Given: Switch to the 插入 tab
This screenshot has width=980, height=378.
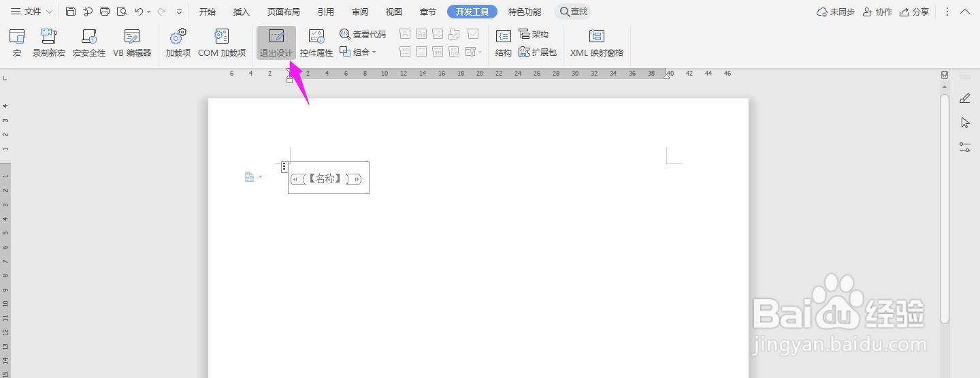Looking at the screenshot, I should pos(242,12).
